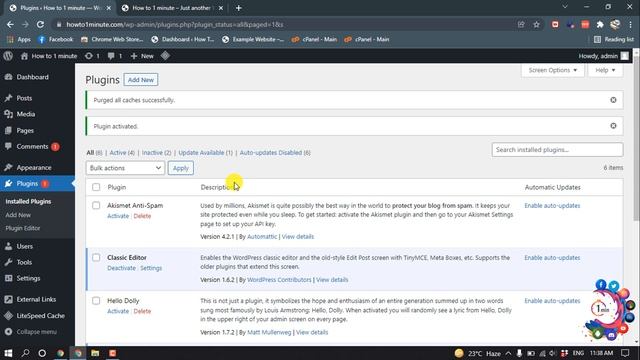Click the share page icon in address bar
Screen dimensions: 640x360
click(x=521, y=24)
